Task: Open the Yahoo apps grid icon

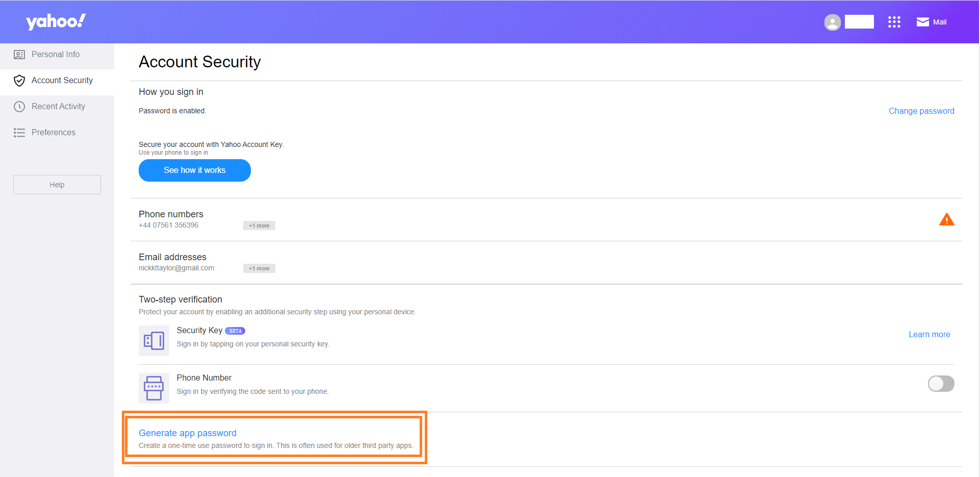Action: click(x=894, y=22)
